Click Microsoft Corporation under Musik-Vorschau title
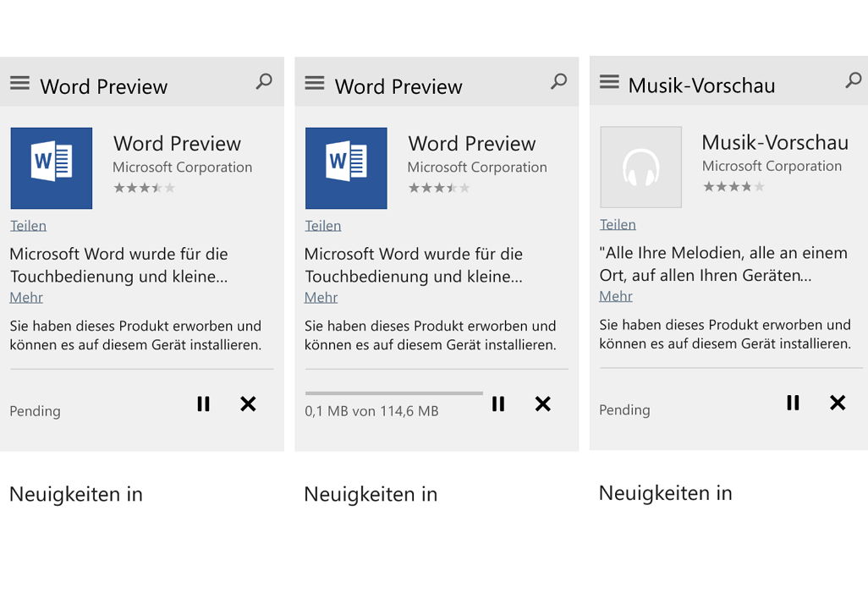The image size is (868, 593). pyautogui.click(x=772, y=166)
